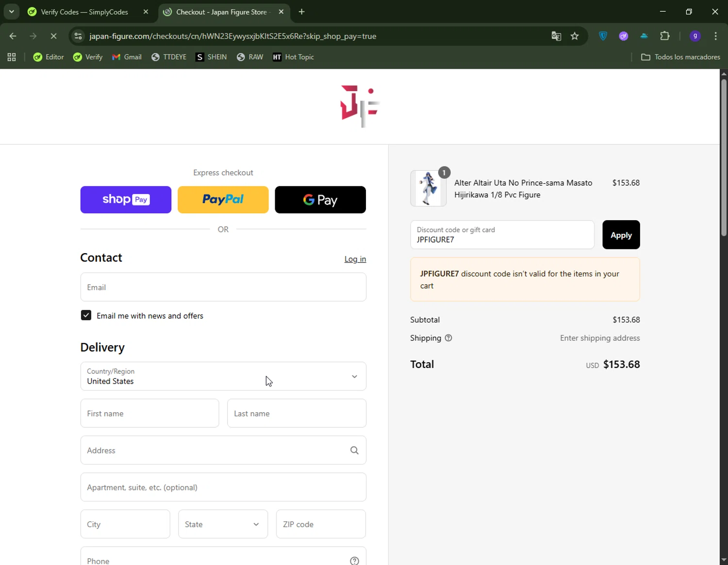Click the browser back arrow
Viewport: 728px width, 565px height.
(13, 36)
